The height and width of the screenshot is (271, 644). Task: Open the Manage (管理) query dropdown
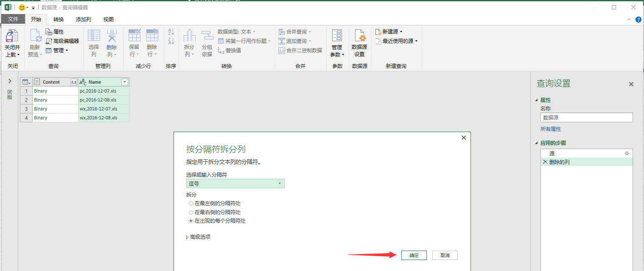(x=57, y=50)
